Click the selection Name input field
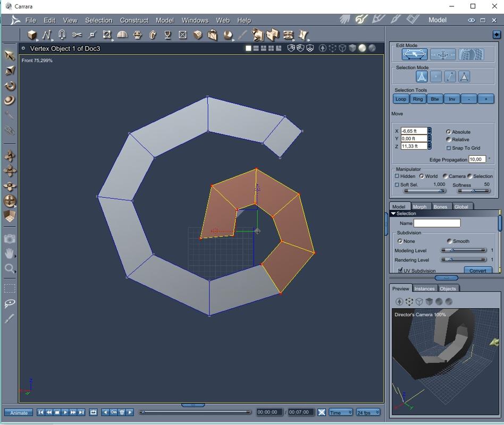The height and width of the screenshot is (425, 504). click(436, 223)
